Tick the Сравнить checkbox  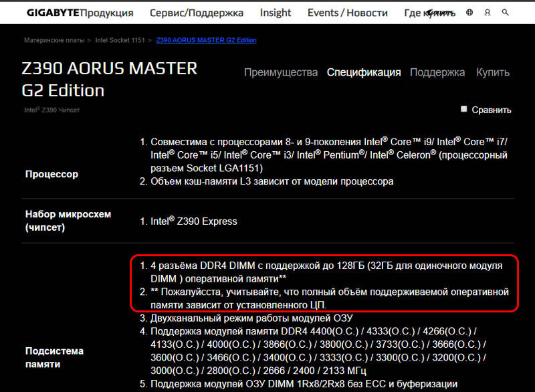tap(464, 109)
